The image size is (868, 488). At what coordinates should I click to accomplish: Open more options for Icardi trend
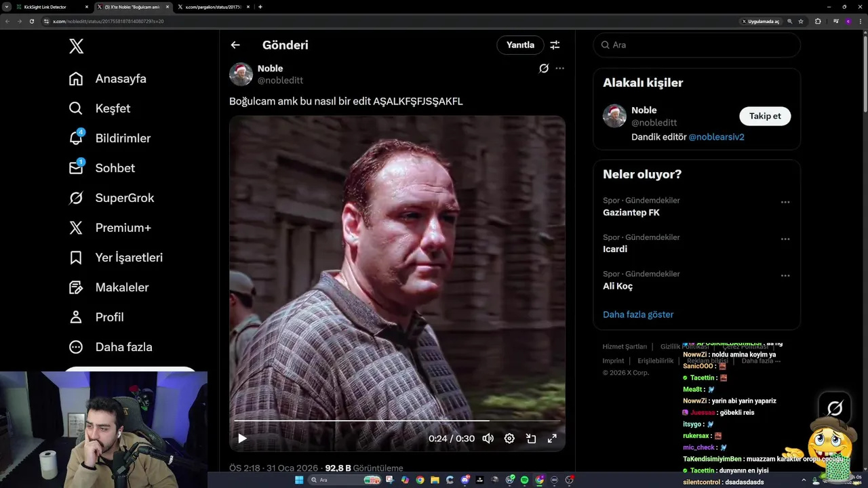[x=785, y=239]
